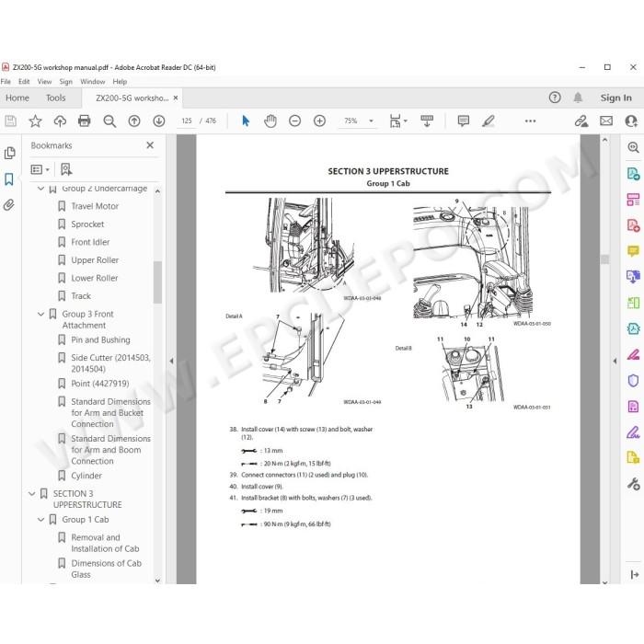Viewport: 644px width, 644px height.
Task: Open Find text magnifier tool
Action: tap(109, 121)
